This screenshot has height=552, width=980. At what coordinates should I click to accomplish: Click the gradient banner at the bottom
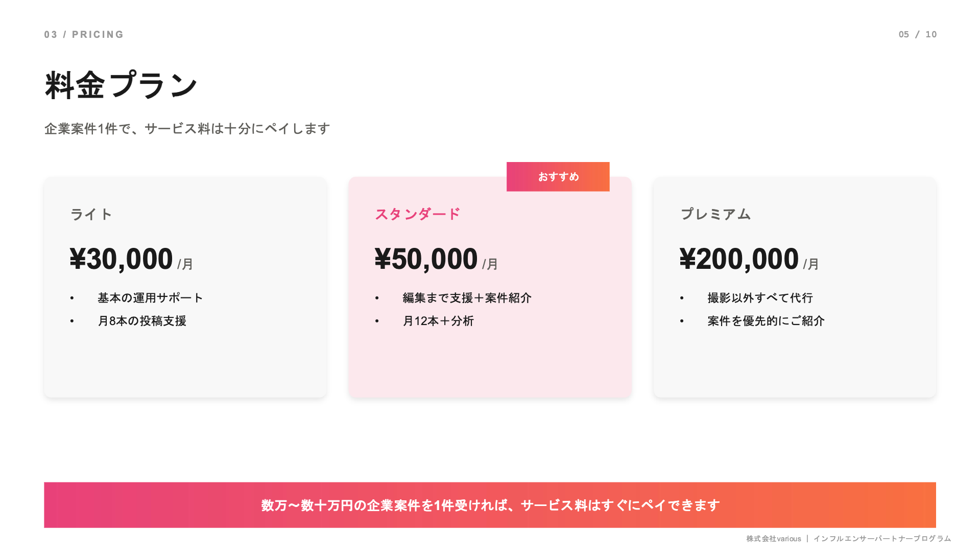(x=490, y=505)
